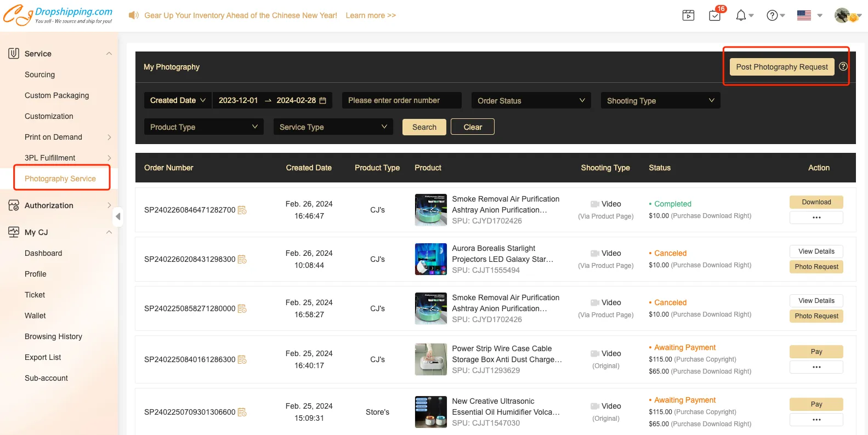Click the Aurora Borealis projector product thumbnail

point(430,259)
